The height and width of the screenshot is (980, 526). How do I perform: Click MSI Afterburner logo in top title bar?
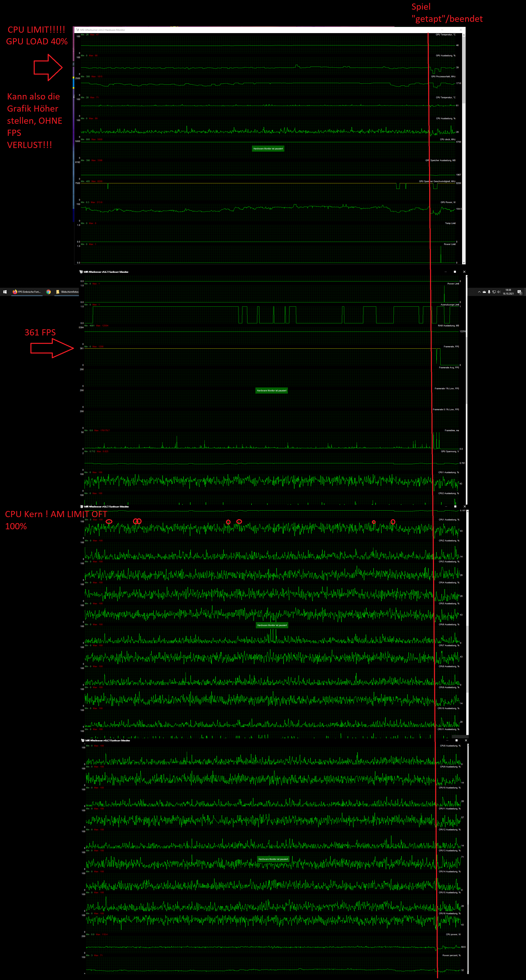[x=78, y=30]
